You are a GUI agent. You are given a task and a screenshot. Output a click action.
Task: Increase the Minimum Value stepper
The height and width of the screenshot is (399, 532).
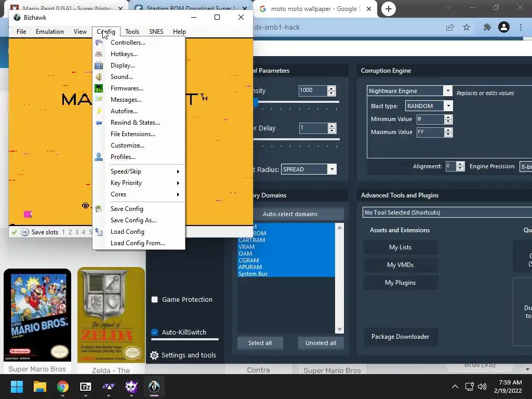(x=448, y=117)
